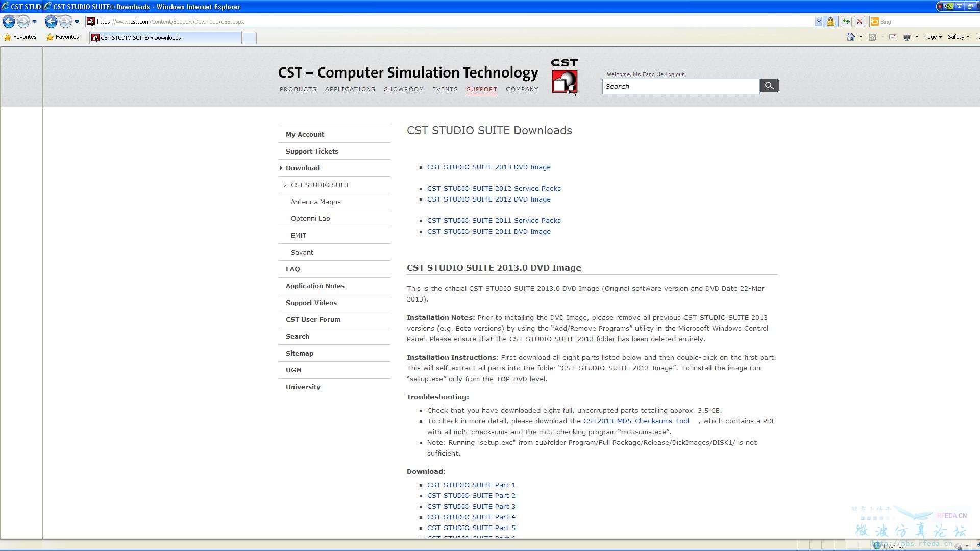Open EMIT downloads in sidebar
Screen dimensions: 980x551
click(x=299, y=235)
